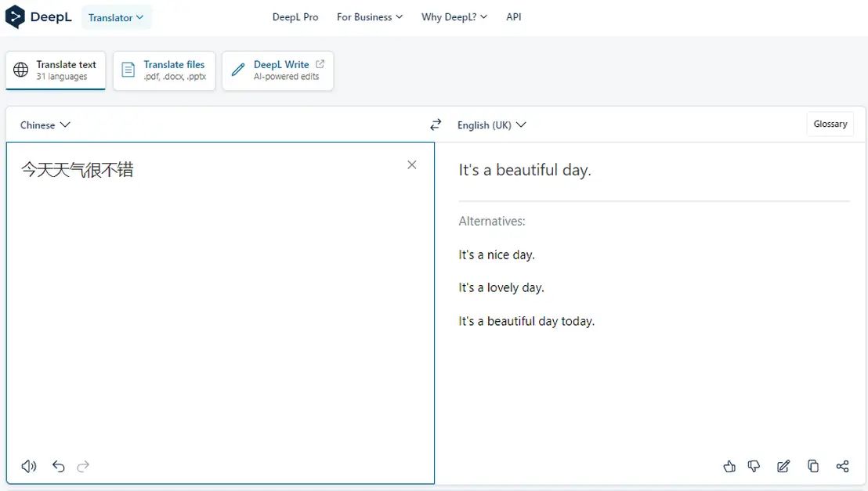Choose alternative "It's a beautiful day today."

click(526, 321)
